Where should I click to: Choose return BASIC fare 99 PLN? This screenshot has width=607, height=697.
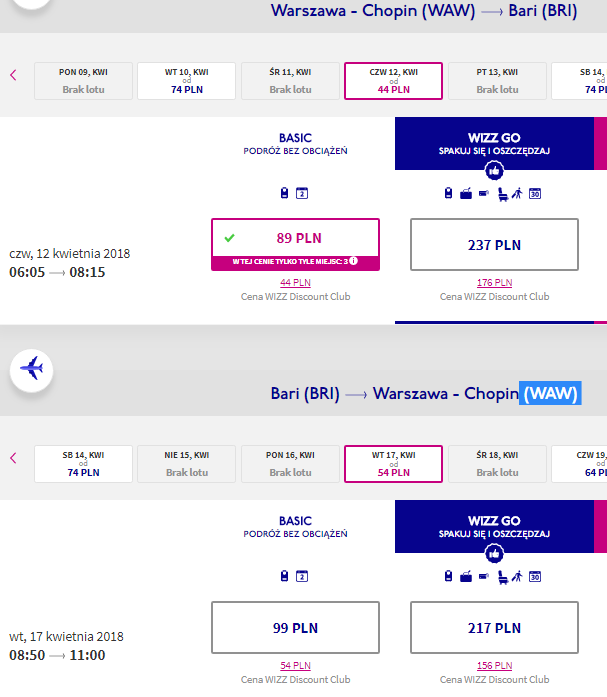tap(296, 627)
